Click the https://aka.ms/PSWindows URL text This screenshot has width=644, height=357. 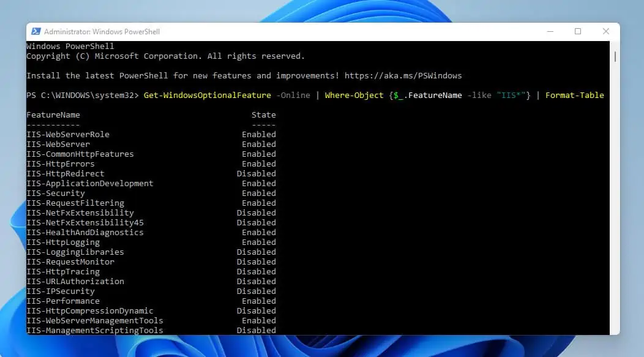(x=403, y=75)
